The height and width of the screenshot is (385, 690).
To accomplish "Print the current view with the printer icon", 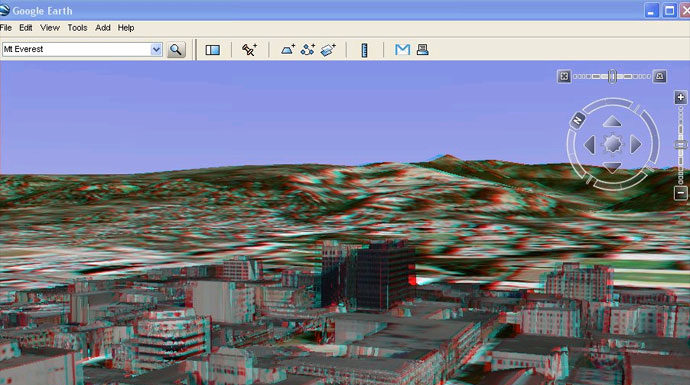I will [422, 49].
